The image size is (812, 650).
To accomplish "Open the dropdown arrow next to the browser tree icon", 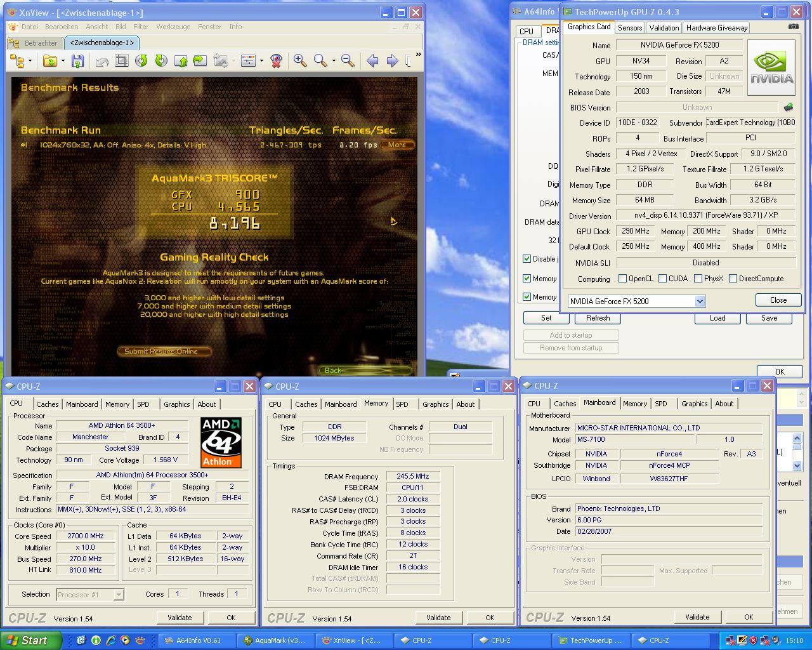I will (30, 61).
